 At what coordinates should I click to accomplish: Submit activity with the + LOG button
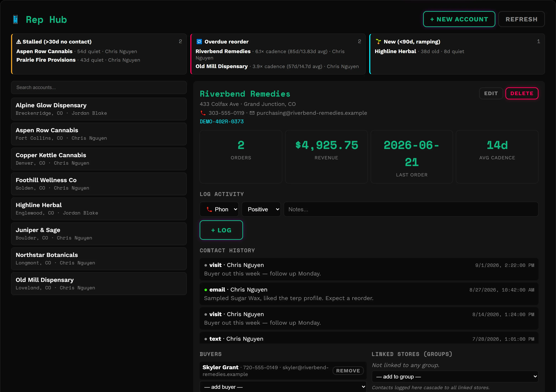coord(221,230)
